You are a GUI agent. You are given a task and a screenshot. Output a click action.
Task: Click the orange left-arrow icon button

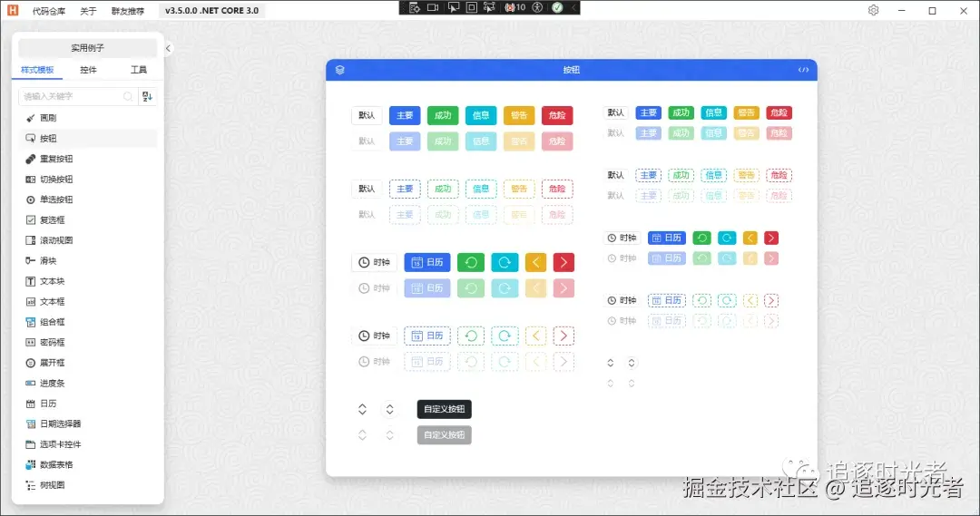[x=535, y=262]
